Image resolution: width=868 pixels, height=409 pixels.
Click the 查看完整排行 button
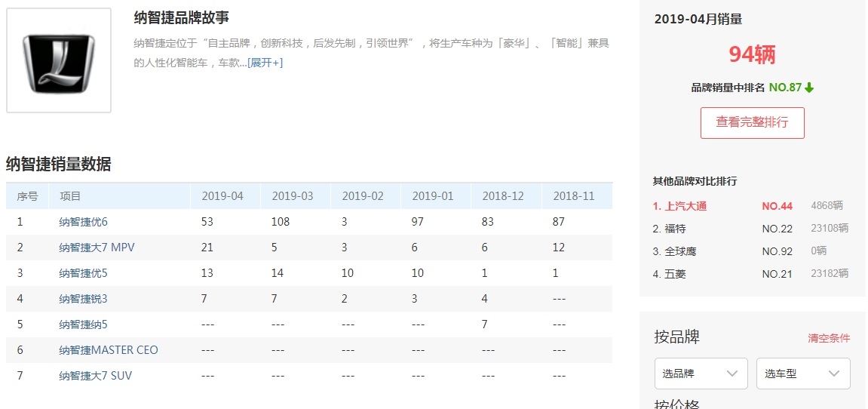click(x=753, y=122)
